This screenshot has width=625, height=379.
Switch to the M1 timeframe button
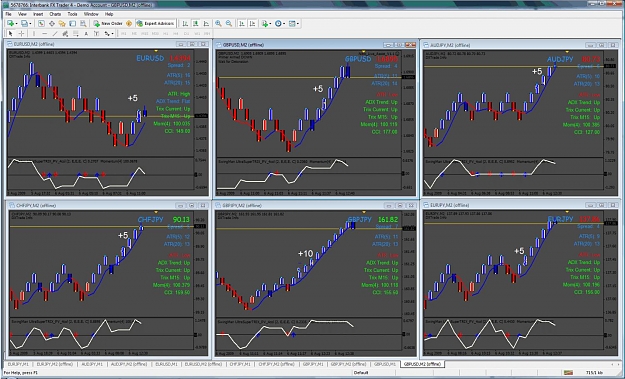(x=124, y=34)
